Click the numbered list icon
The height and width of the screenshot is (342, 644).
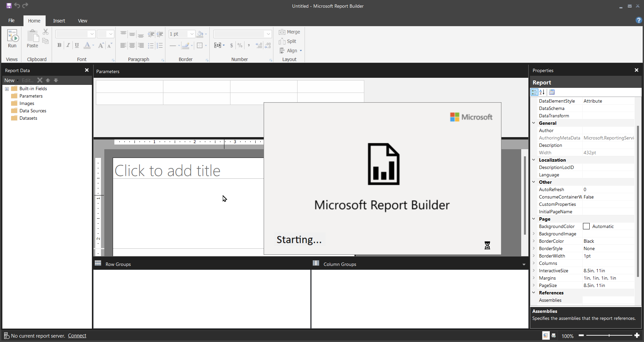(x=160, y=45)
